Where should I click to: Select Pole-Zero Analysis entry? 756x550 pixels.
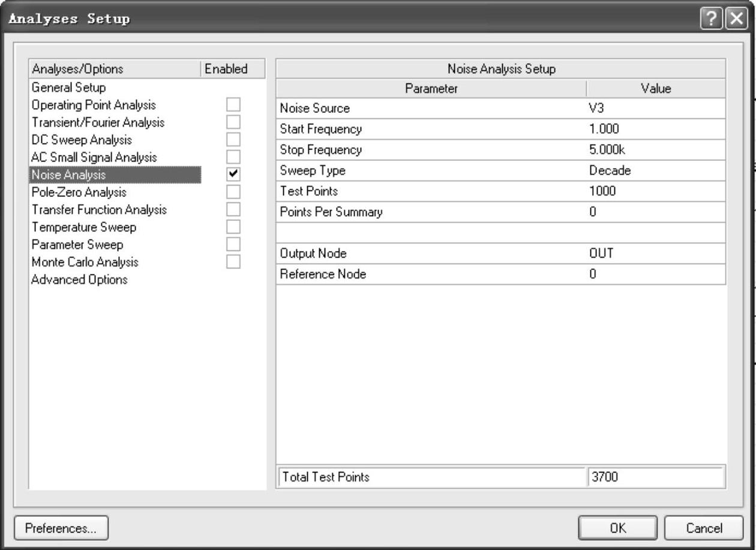[x=79, y=192]
